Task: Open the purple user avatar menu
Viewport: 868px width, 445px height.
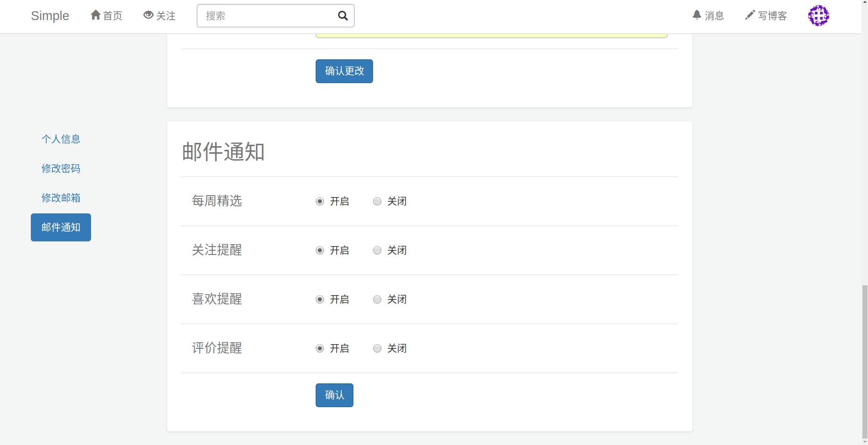Action: point(819,16)
